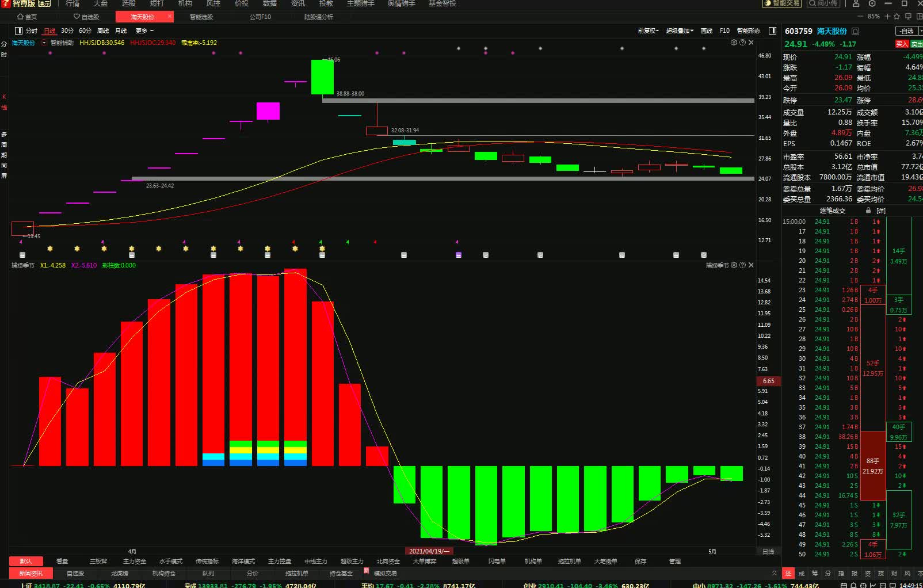Open main chart indicator settings gear
This screenshot has width=923, height=588.
pyautogui.click(x=734, y=43)
